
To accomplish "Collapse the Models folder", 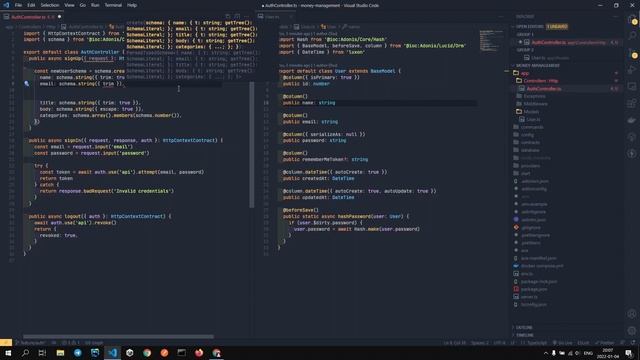I will coord(531,112).
